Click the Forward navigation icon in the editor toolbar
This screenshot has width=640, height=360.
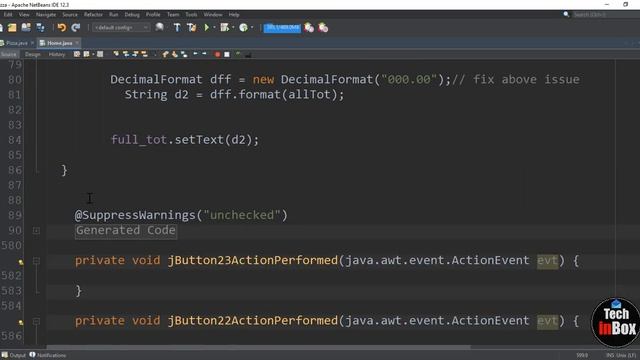coord(100,54)
